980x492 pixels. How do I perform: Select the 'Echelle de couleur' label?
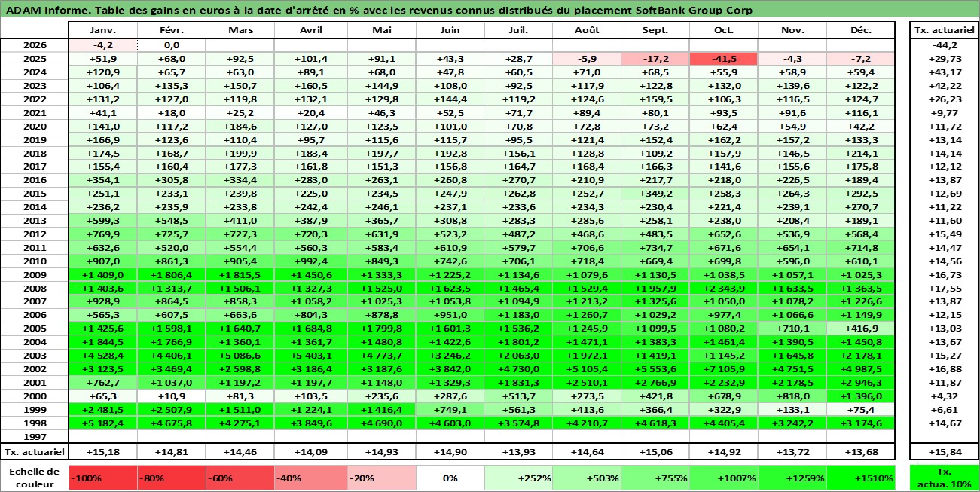point(35,478)
